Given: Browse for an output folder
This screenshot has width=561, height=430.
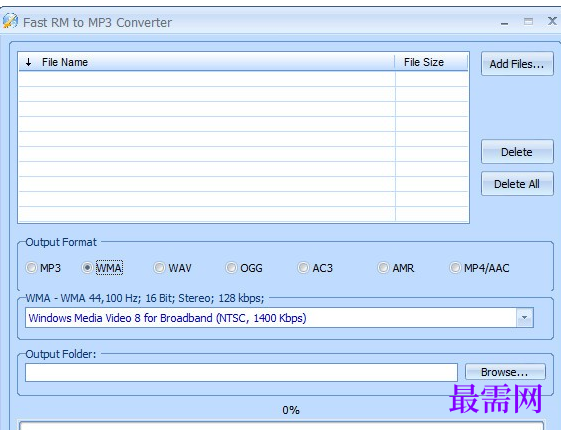Looking at the screenshot, I should (x=505, y=372).
